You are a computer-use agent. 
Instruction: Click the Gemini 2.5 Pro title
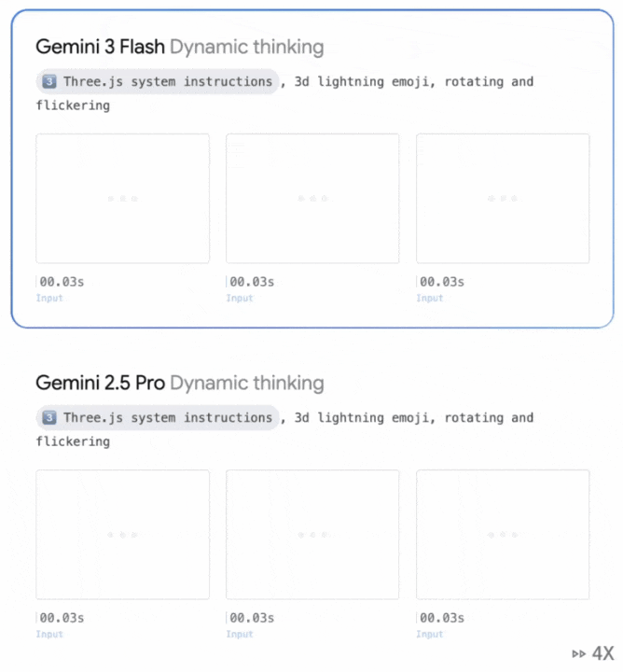(101, 383)
